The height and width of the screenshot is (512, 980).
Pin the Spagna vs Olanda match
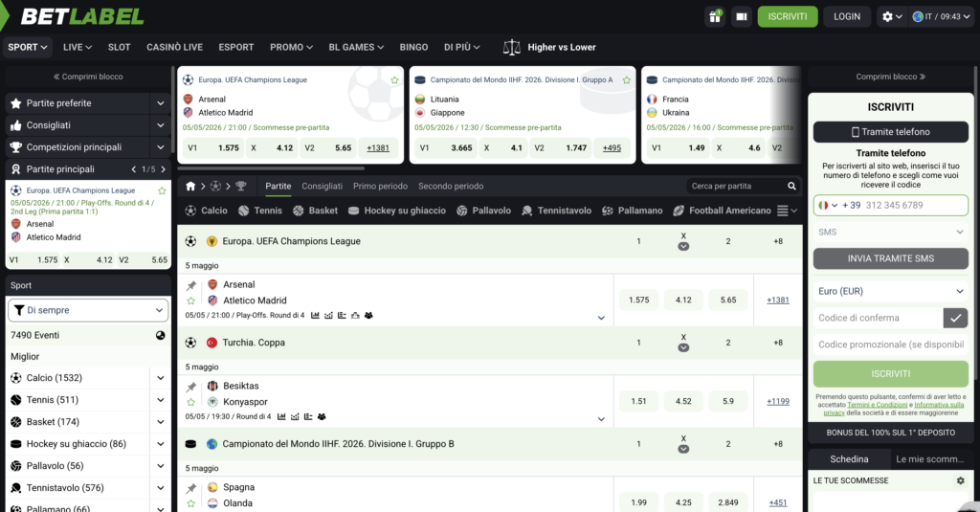(x=191, y=488)
